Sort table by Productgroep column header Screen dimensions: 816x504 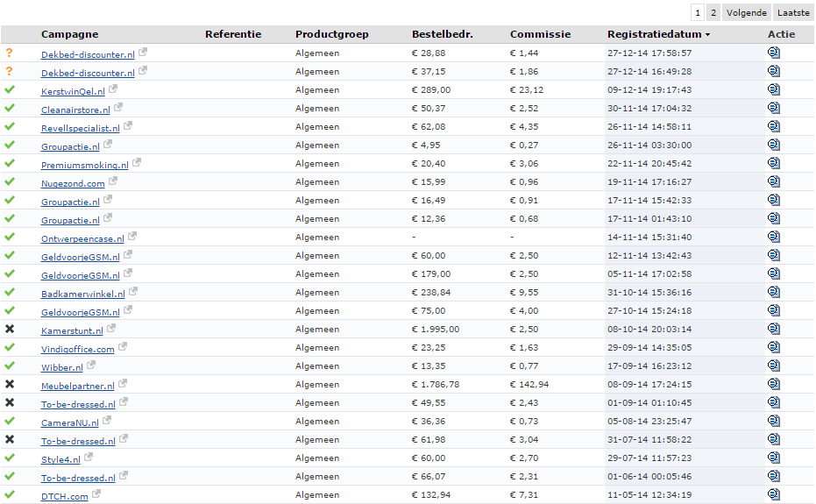[332, 34]
